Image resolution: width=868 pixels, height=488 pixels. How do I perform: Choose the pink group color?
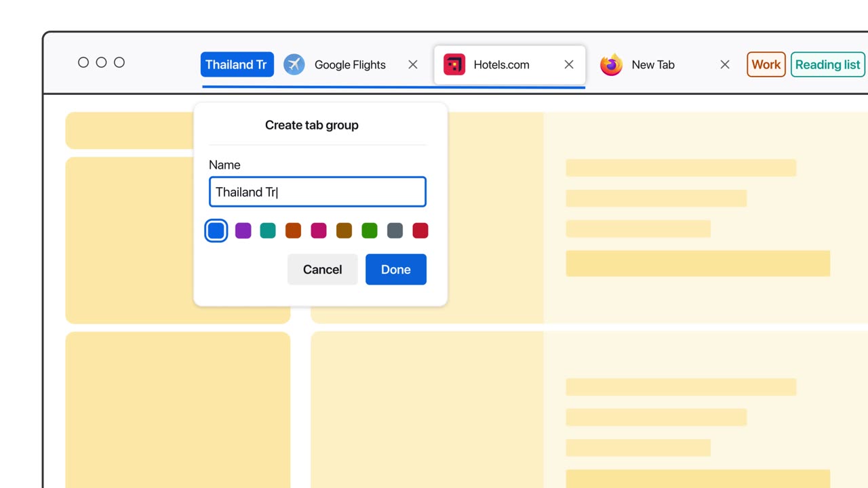(x=319, y=230)
